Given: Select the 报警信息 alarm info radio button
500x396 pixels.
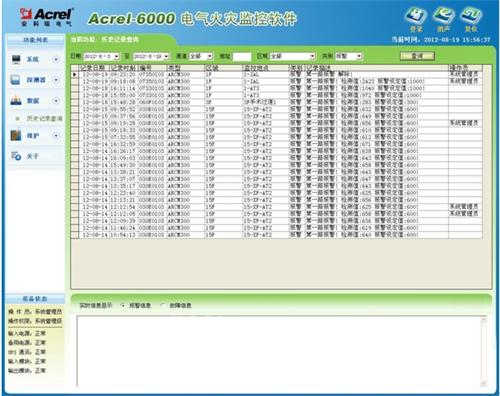Looking at the screenshot, I should click(x=123, y=305).
